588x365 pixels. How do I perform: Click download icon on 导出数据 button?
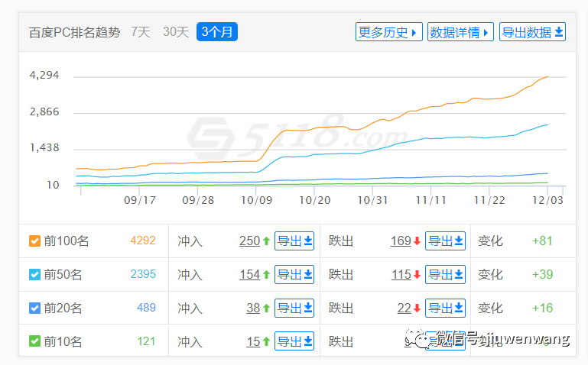click(x=559, y=32)
